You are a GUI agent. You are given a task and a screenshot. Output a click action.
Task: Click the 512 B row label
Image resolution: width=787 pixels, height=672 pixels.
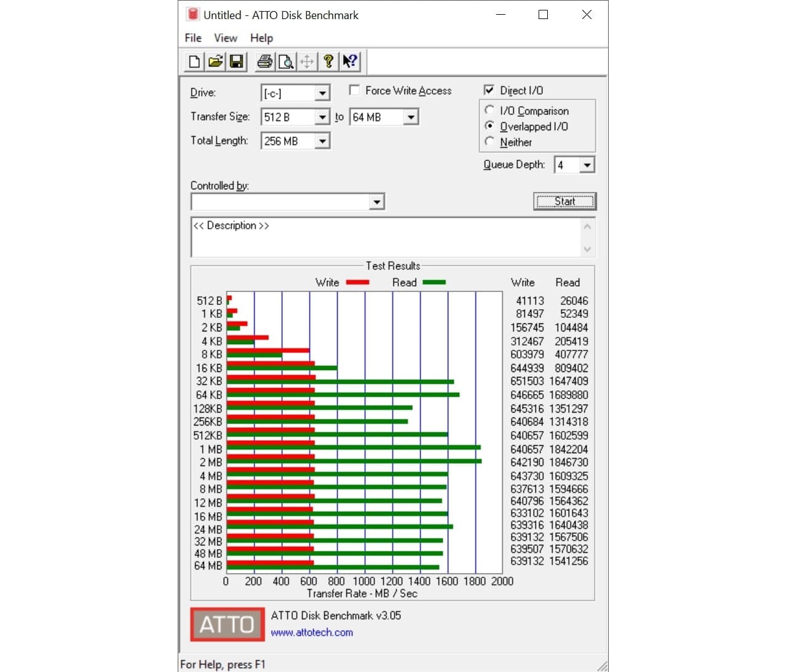click(209, 301)
